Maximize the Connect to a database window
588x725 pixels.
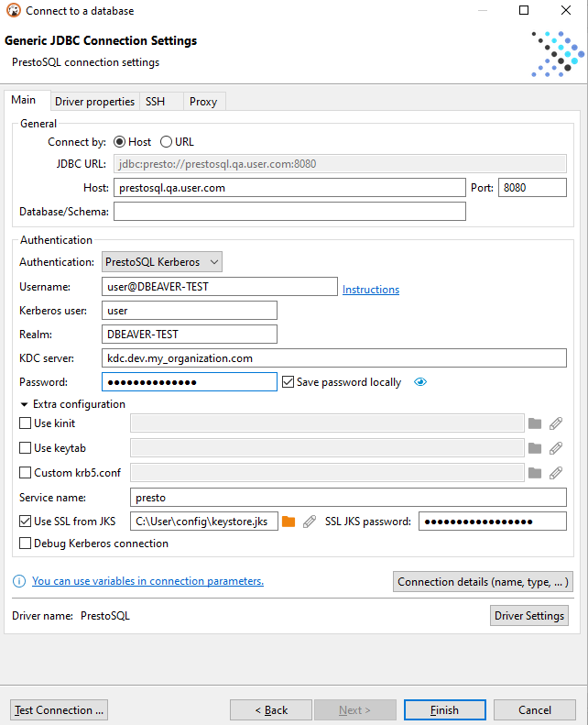(x=524, y=10)
